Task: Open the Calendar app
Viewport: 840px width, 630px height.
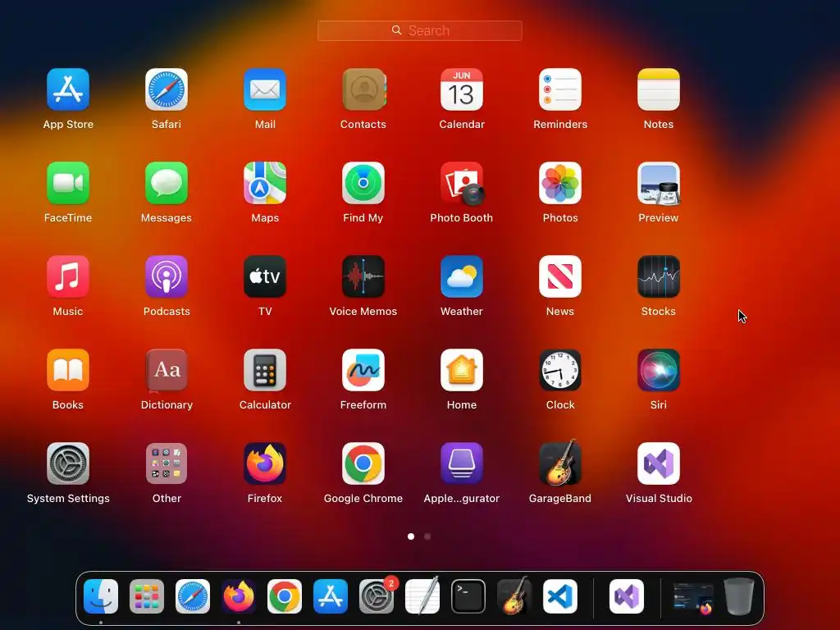Action: pos(462,89)
